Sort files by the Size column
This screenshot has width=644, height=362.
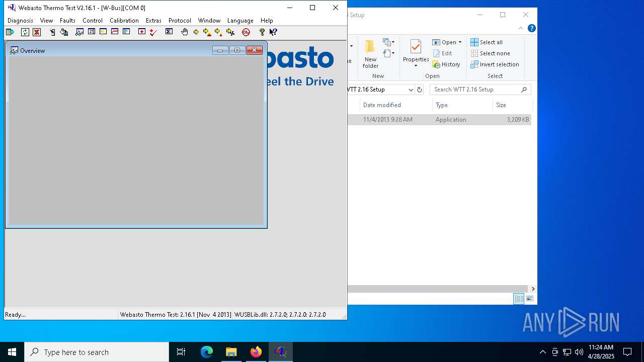pyautogui.click(x=512, y=105)
